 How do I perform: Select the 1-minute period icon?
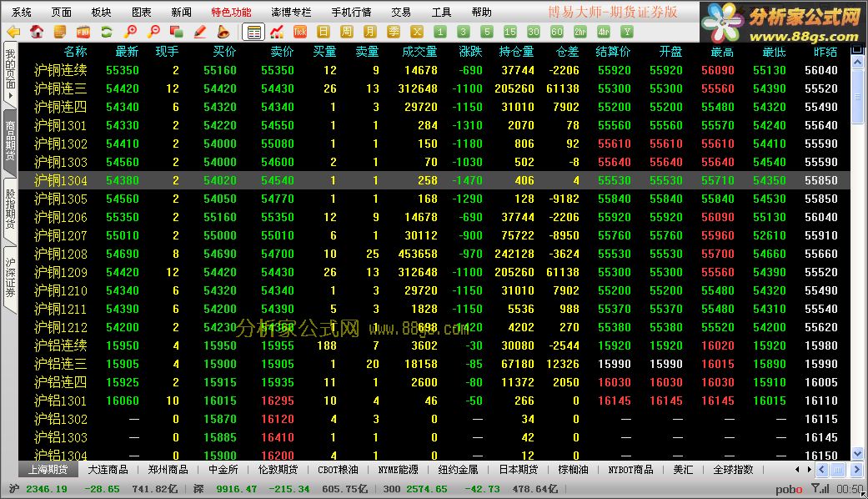tap(440, 32)
